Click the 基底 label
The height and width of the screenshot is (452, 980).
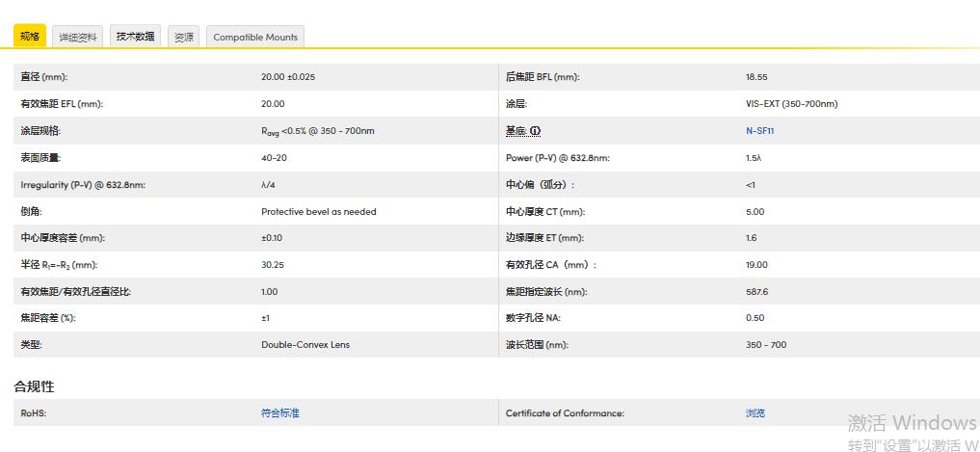click(x=516, y=131)
